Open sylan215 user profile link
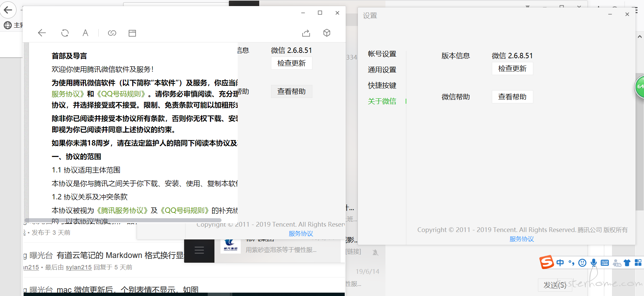644x296 pixels. pos(79,267)
